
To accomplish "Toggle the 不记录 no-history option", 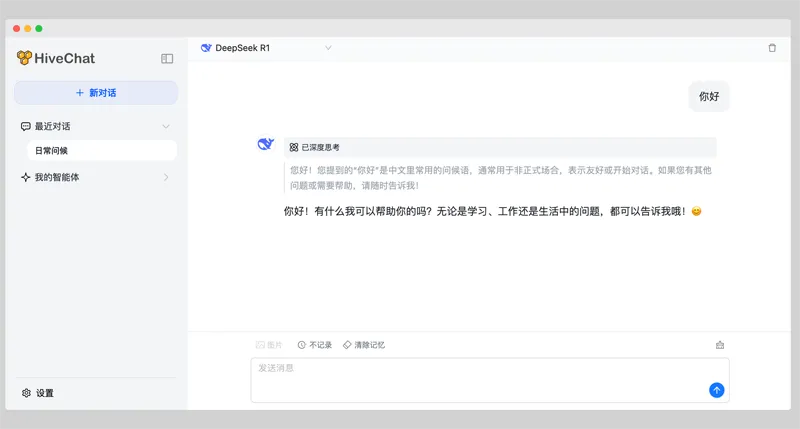I will 314,345.
